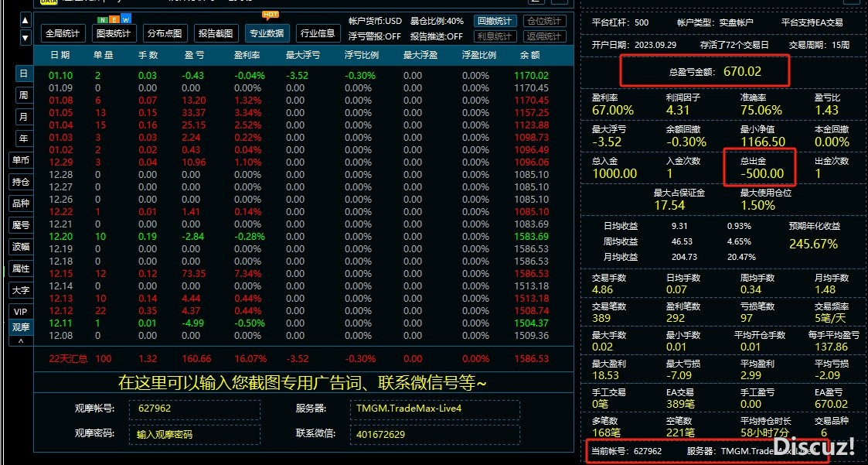Open the 图表统计 tab

(114, 33)
